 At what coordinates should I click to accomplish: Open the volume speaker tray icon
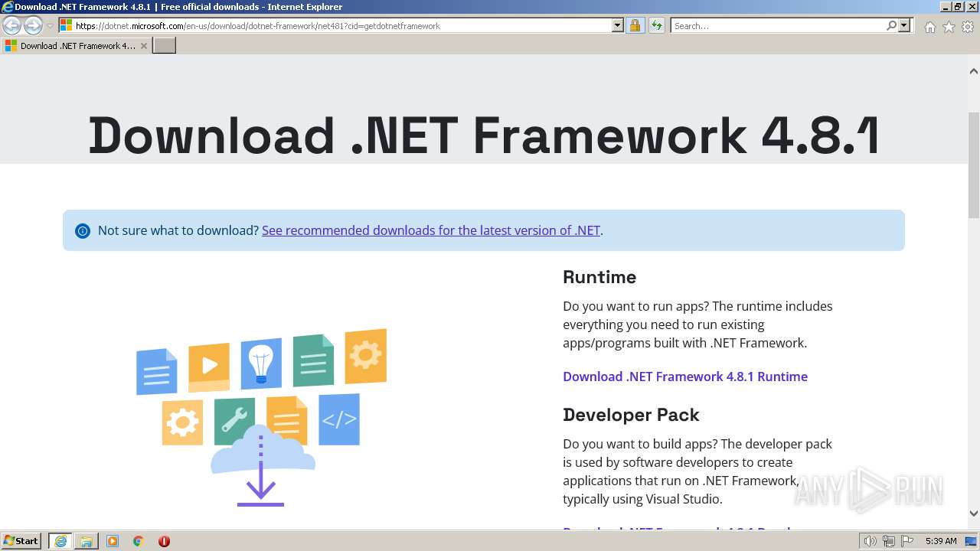[x=871, y=541]
